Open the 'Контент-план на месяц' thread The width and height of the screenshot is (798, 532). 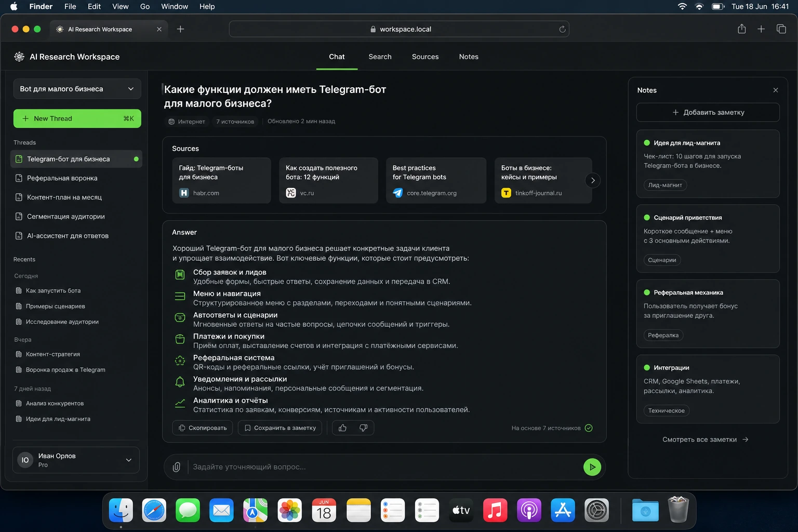76,197
